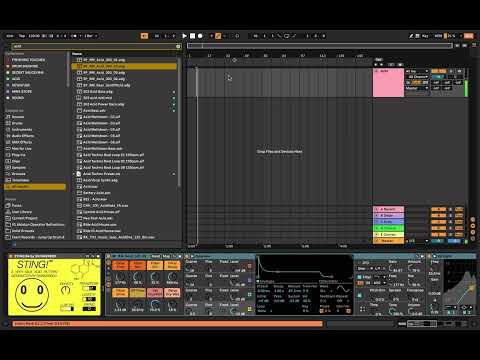Clear the browser search field
The height and width of the screenshot is (360, 480).
(178, 46)
